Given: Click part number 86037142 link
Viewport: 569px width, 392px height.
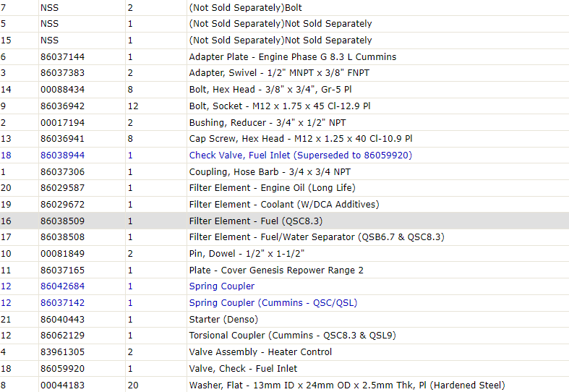Looking at the screenshot, I should pos(62,303).
